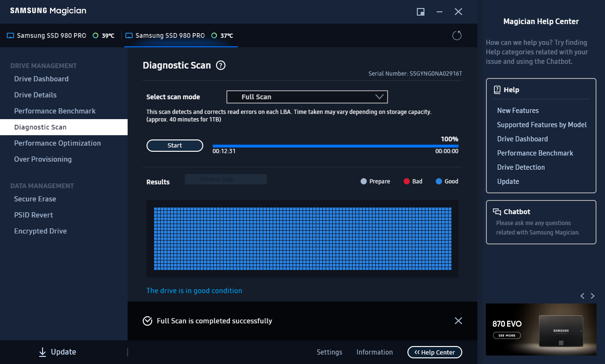Click elapsed time 00:12:31
The image size is (605, 364).
click(224, 151)
